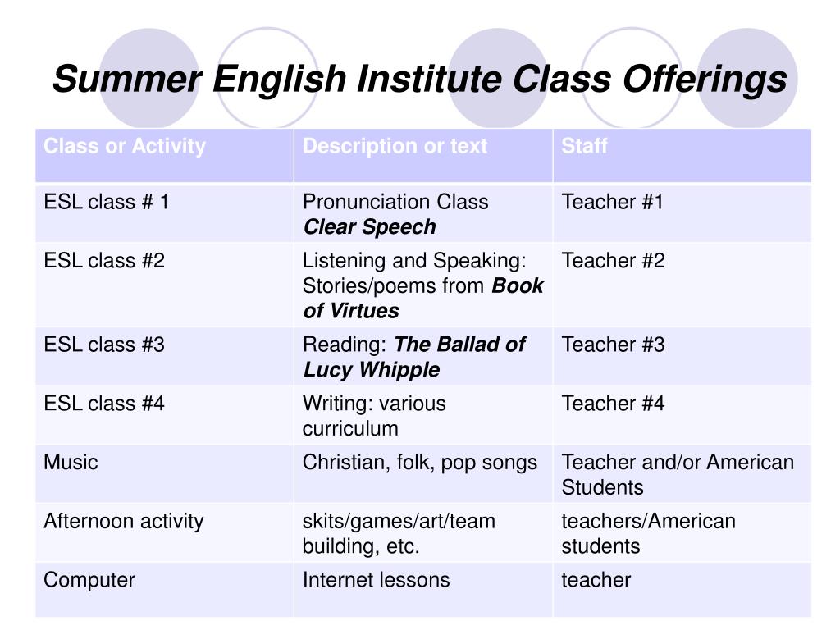Select the 'ESL class #3' cell

click(164, 357)
